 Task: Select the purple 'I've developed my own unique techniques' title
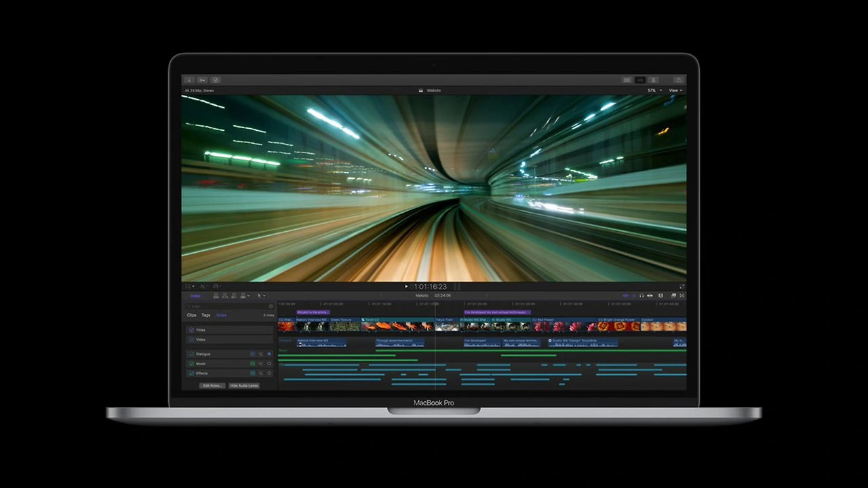496,312
